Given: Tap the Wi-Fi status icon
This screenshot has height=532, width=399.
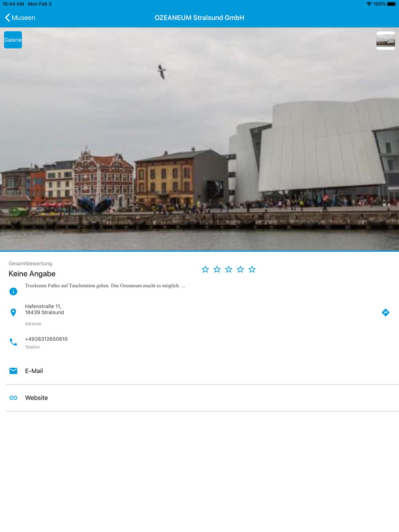Looking at the screenshot, I should (369, 4).
